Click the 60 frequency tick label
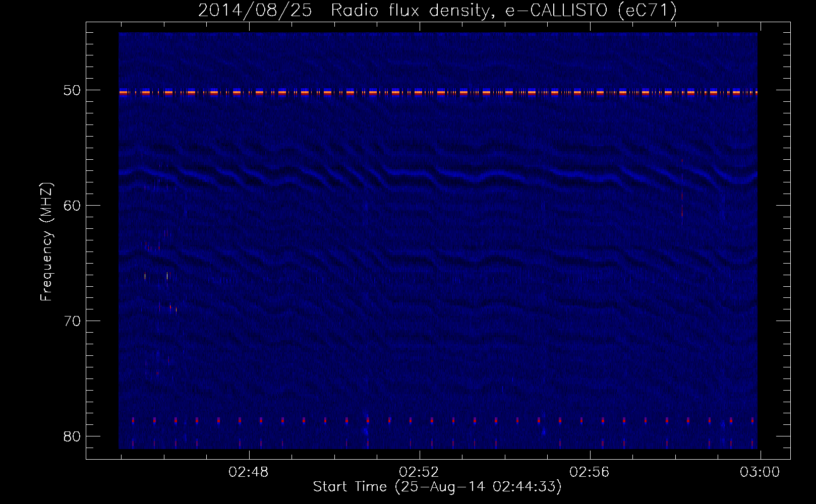Image resolution: width=816 pixels, height=504 pixels. coord(72,205)
